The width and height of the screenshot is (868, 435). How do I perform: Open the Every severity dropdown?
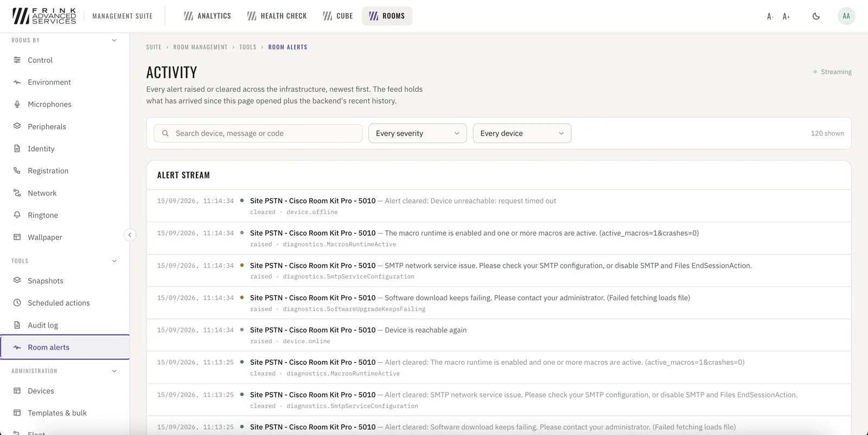[x=418, y=134]
